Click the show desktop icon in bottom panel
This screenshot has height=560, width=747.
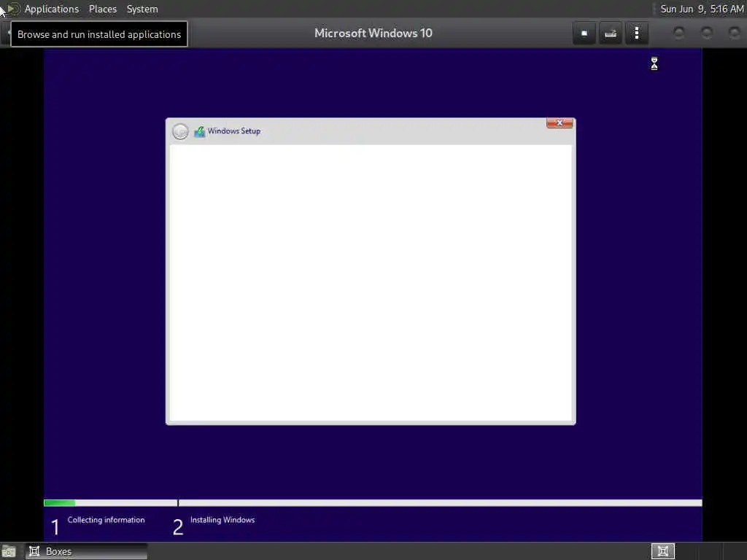(x=9, y=551)
